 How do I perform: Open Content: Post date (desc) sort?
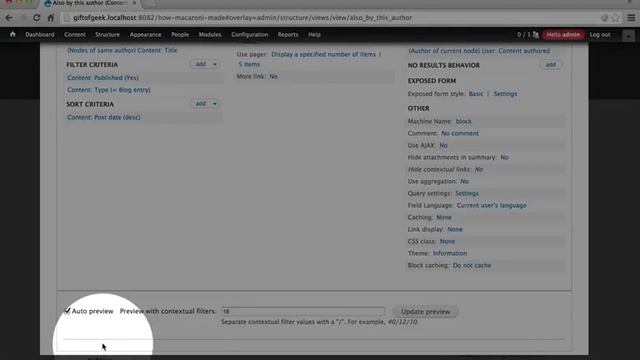(x=104, y=117)
